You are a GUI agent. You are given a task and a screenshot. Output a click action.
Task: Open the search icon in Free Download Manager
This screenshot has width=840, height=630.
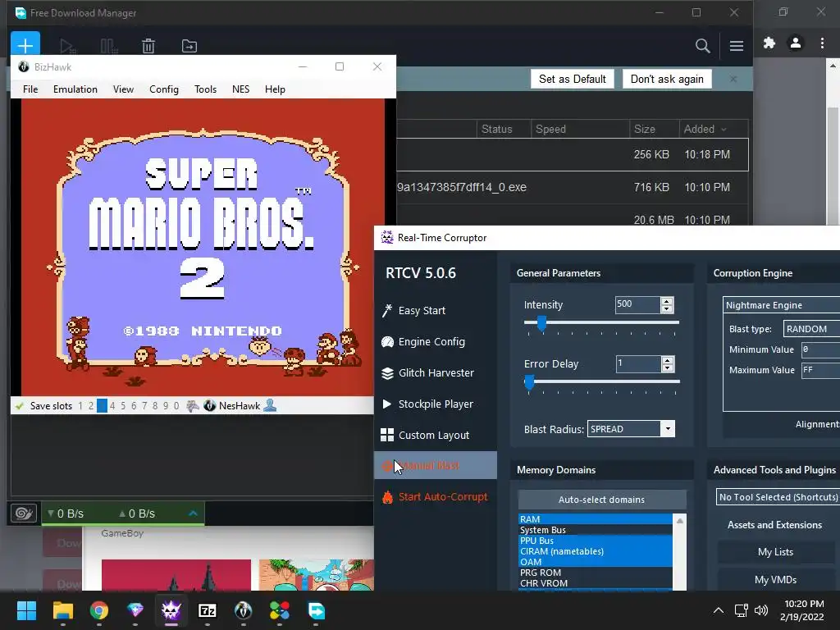(x=702, y=46)
